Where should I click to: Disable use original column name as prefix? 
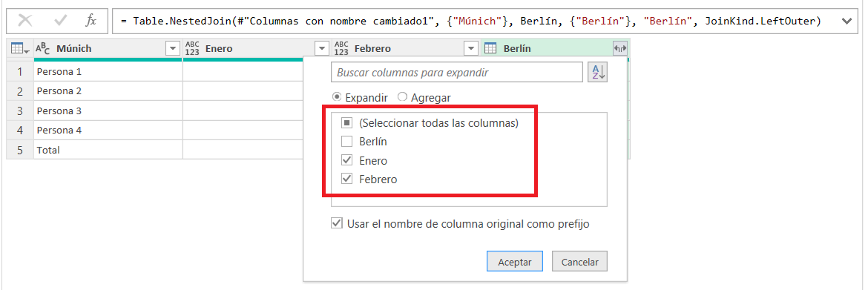click(x=336, y=223)
